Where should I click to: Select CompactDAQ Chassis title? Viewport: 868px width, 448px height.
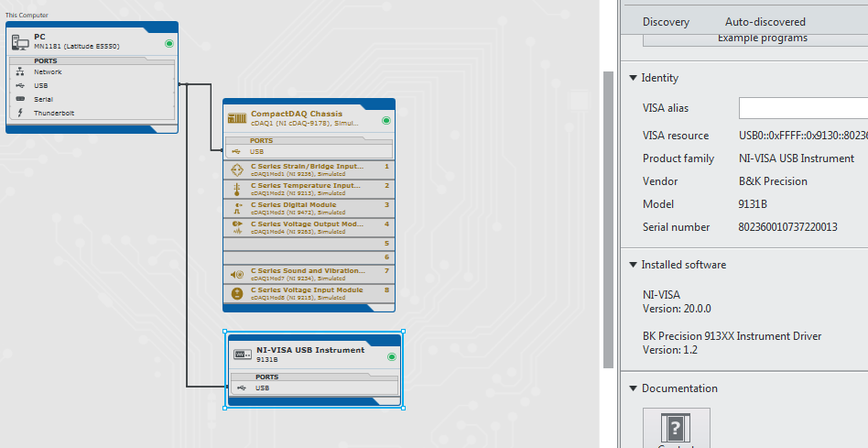click(x=297, y=114)
